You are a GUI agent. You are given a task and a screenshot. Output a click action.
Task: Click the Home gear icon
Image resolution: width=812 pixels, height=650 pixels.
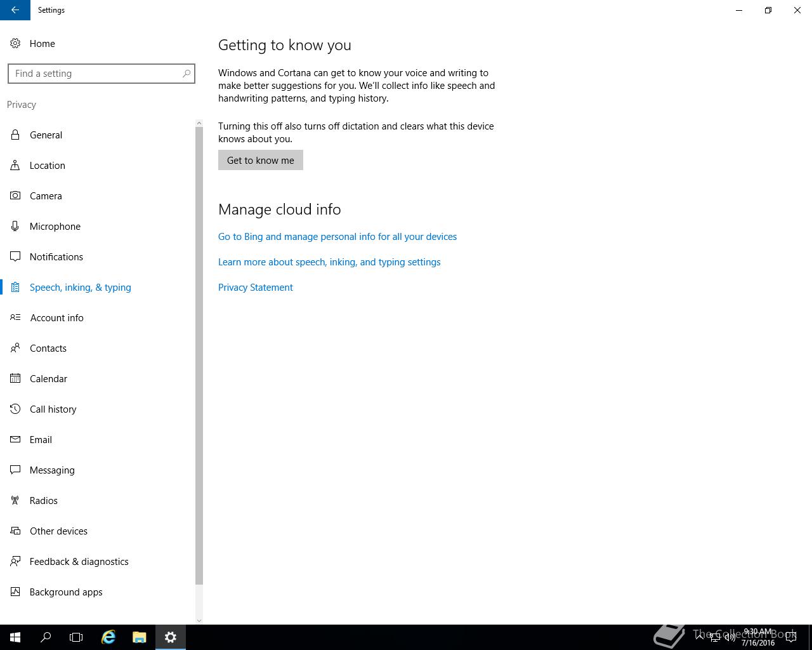[x=15, y=43]
